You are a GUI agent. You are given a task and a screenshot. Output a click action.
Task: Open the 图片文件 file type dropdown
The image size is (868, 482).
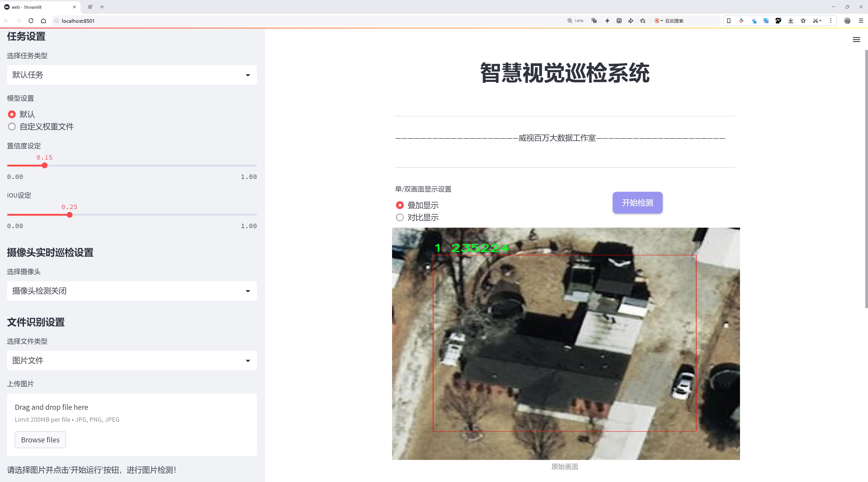[x=132, y=361]
